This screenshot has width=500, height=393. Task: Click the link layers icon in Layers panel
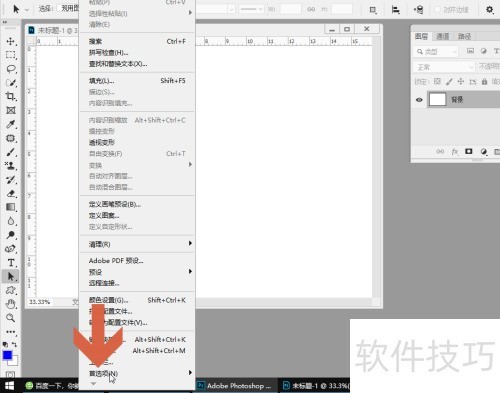click(440, 152)
